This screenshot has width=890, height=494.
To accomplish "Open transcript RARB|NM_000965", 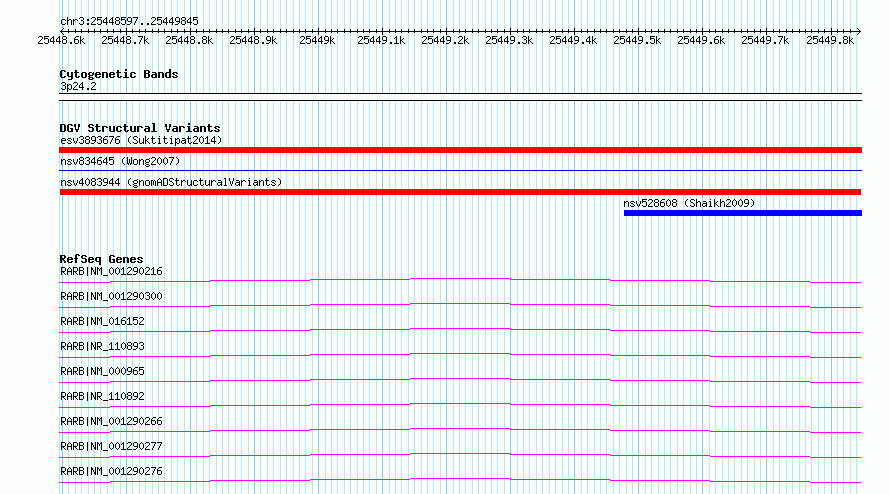I will 102,371.
